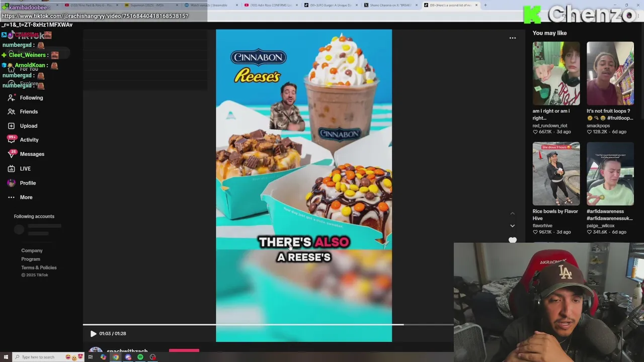Close the Superman (2025) IMDb tab

pos(177,5)
